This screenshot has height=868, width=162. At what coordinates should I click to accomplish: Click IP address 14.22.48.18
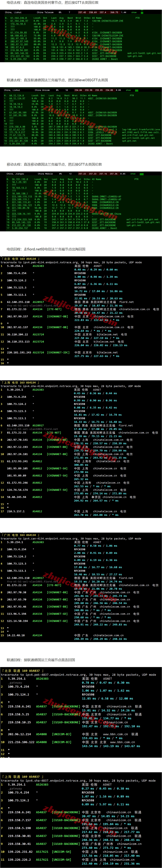[16, 635]
